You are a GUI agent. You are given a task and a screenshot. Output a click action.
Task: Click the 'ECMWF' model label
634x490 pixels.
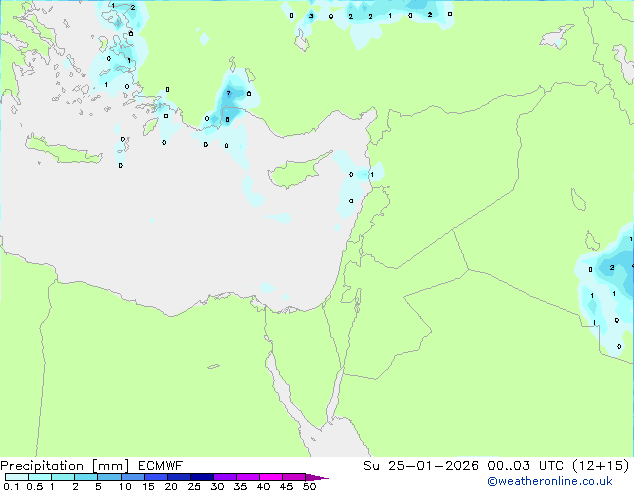click(161, 466)
